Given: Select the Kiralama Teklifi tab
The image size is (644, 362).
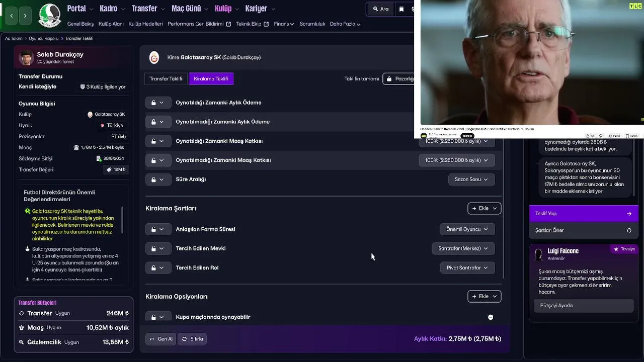Looking at the screenshot, I should (211, 79).
